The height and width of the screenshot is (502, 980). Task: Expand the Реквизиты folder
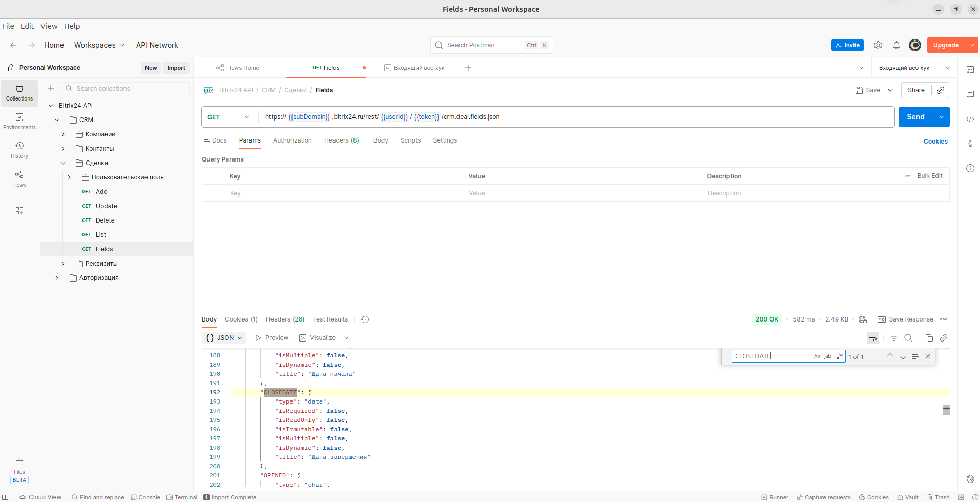pyautogui.click(x=63, y=264)
